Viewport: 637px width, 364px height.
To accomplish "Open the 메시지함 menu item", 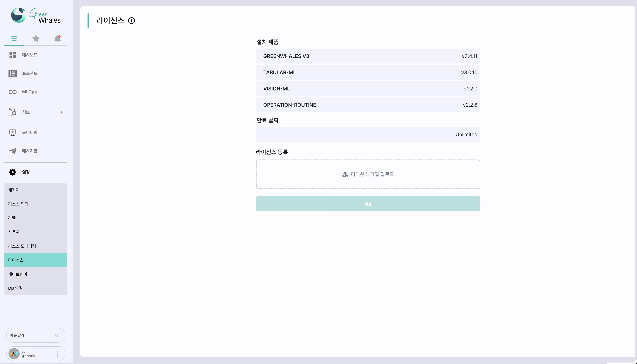I will (x=30, y=151).
